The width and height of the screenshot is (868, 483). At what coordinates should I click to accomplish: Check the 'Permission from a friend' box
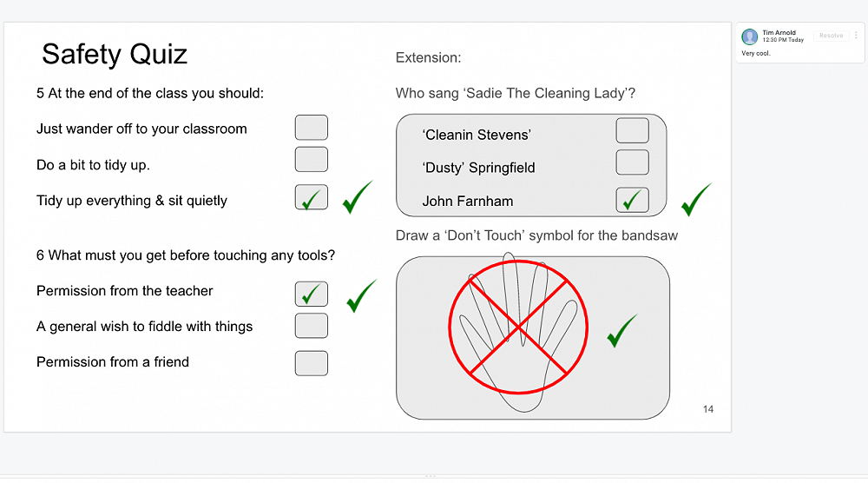(x=311, y=363)
